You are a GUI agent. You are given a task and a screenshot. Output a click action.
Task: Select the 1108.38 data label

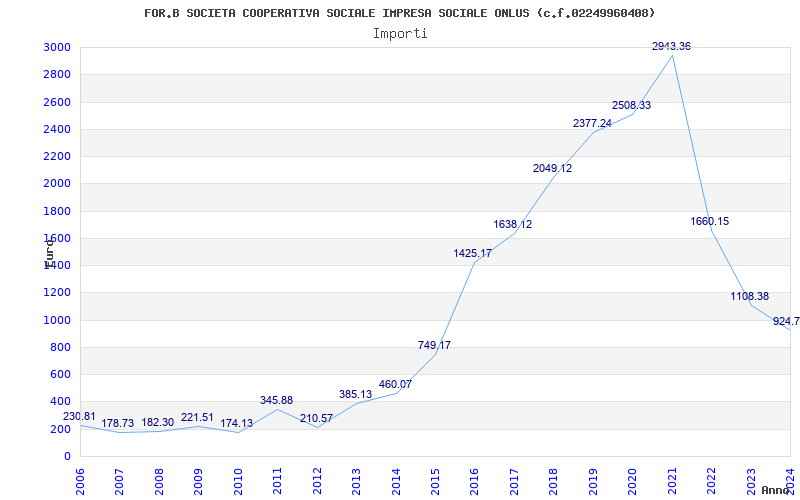pyautogui.click(x=749, y=297)
